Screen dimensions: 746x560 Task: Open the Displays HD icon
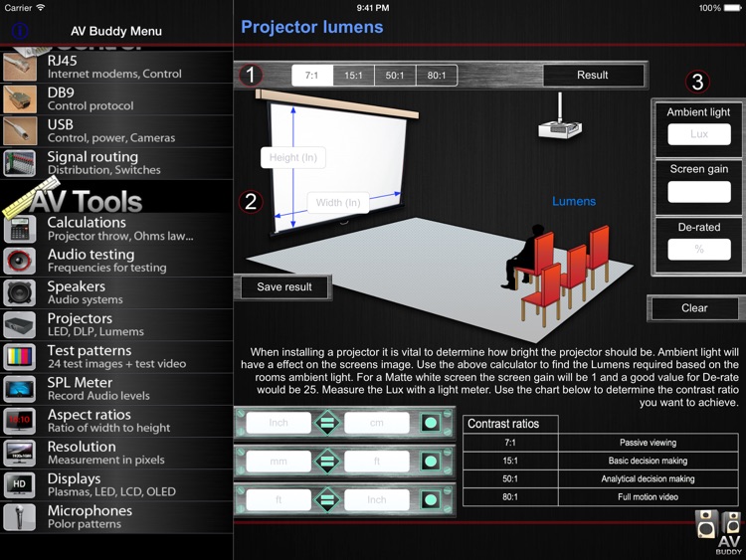tap(20, 484)
